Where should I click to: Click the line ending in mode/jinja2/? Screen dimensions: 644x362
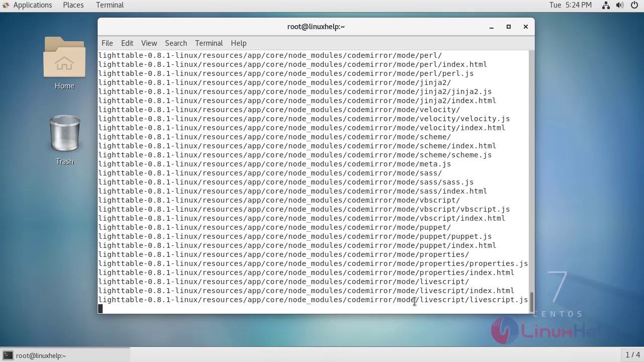click(x=275, y=82)
